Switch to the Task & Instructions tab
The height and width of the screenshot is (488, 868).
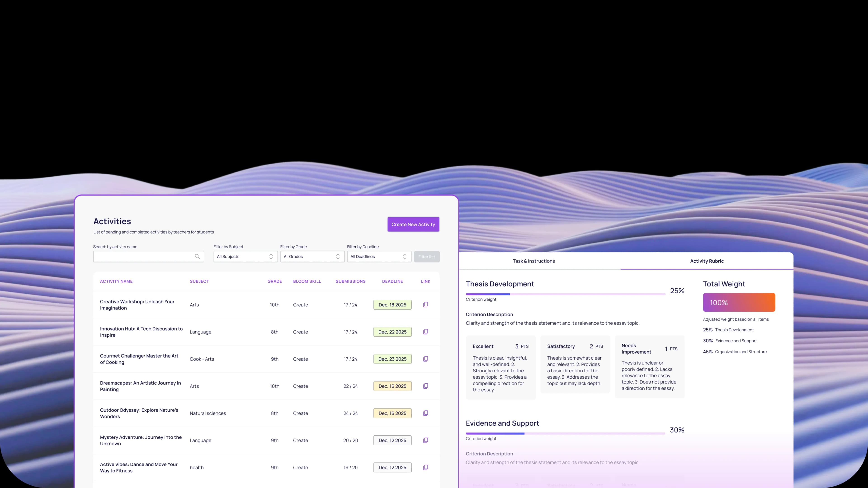(534, 261)
